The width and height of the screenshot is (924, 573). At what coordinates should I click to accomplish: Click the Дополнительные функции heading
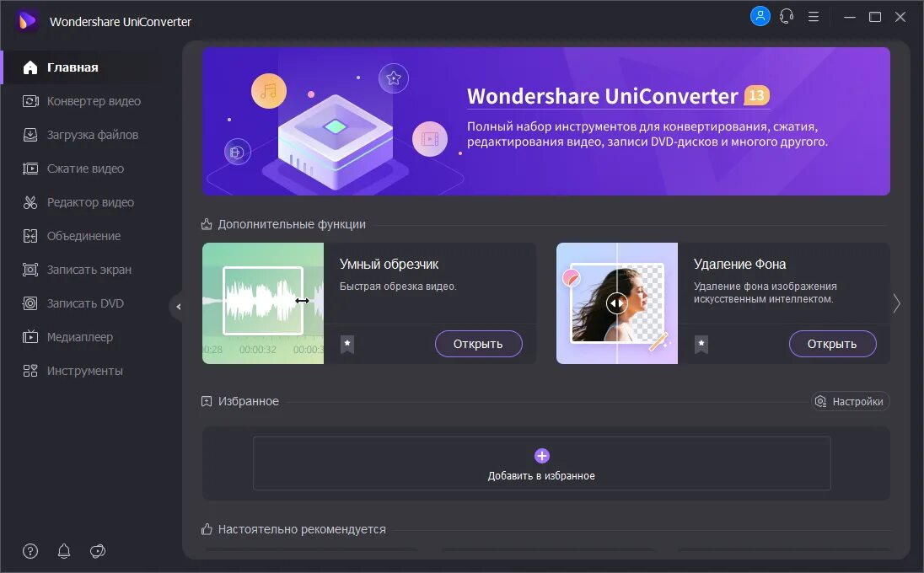tap(292, 224)
